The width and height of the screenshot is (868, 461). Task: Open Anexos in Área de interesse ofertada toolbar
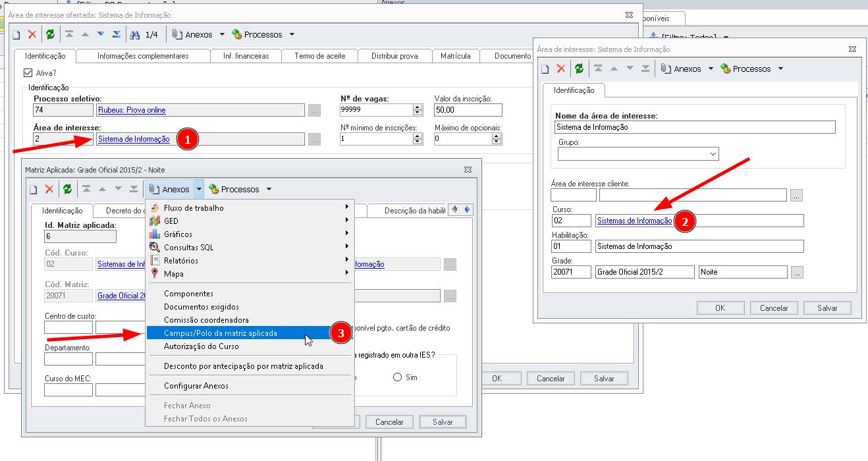tap(193, 34)
